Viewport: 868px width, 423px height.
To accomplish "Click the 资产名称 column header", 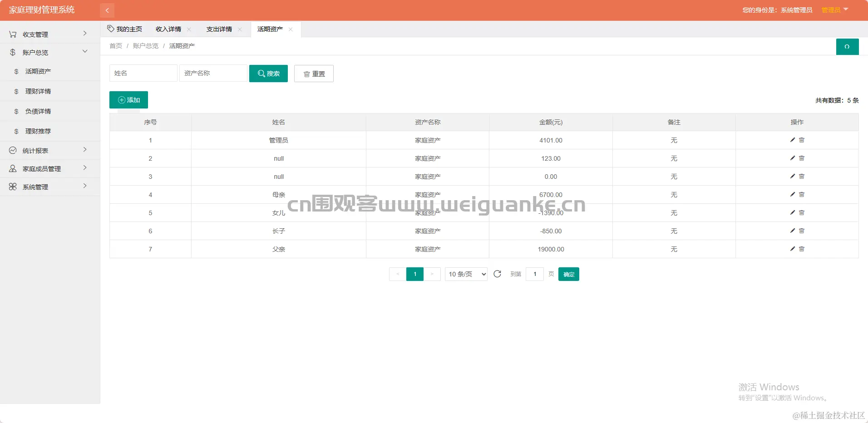I will (428, 122).
